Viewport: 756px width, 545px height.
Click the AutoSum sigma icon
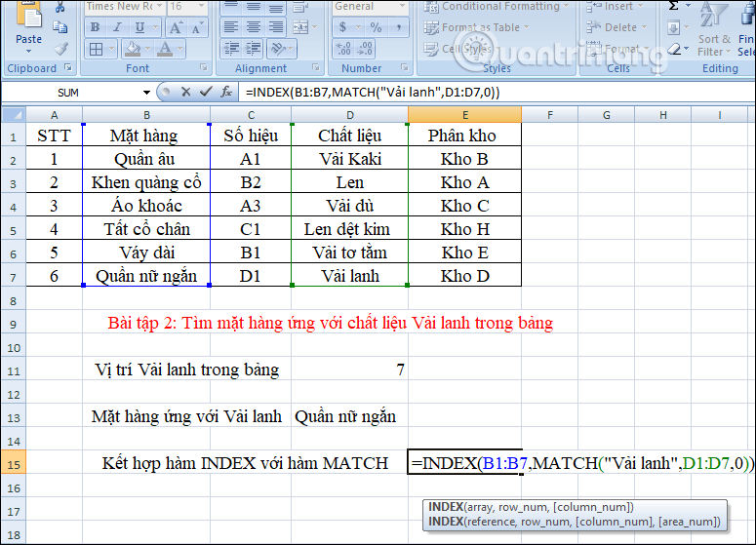[x=674, y=6]
